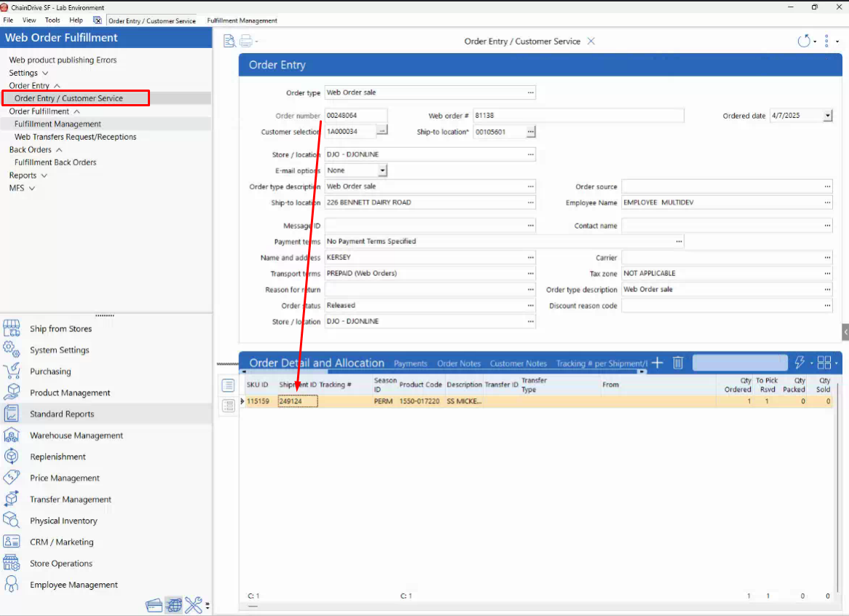Screen dimensions: 849x616
Task: Delete the order line using trash icon
Action: tap(678, 363)
